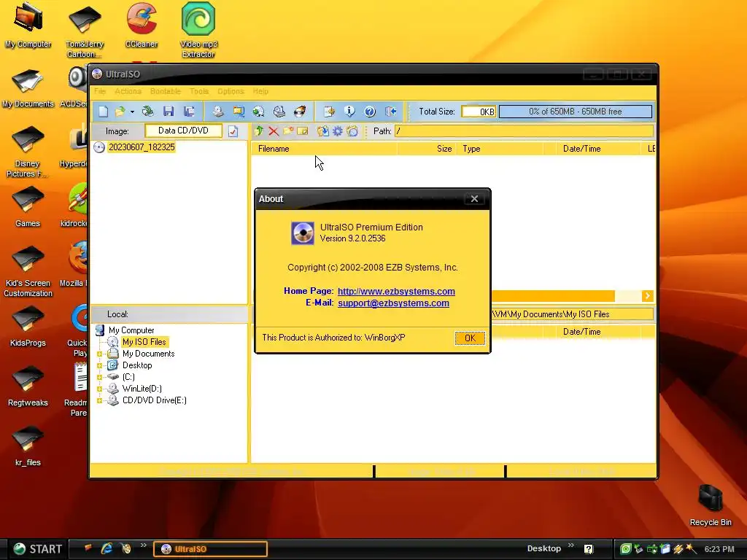Click the blue gear icon in image toolbar
747x560 pixels.
337,131
